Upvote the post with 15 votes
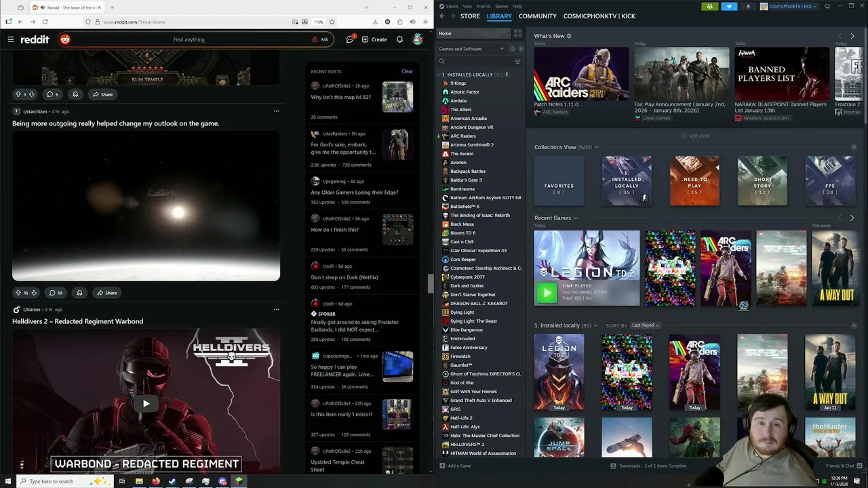 [x=18, y=293]
